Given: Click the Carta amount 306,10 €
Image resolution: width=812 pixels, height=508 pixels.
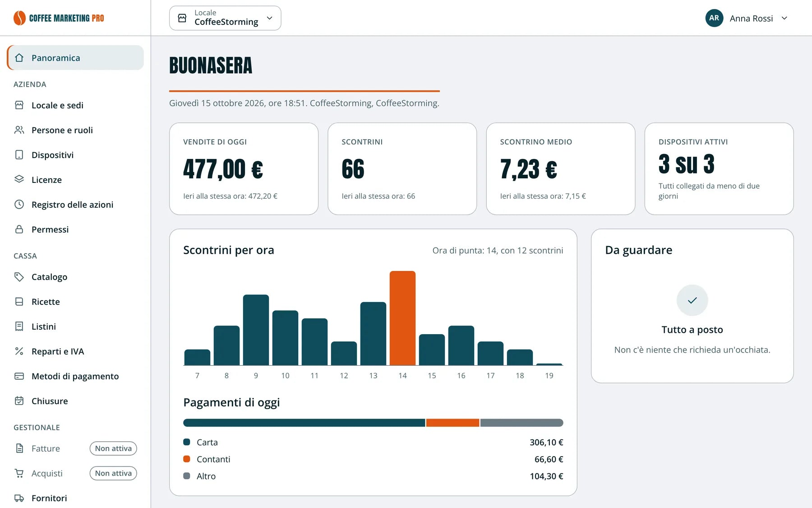Looking at the screenshot, I should click(546, 443).
